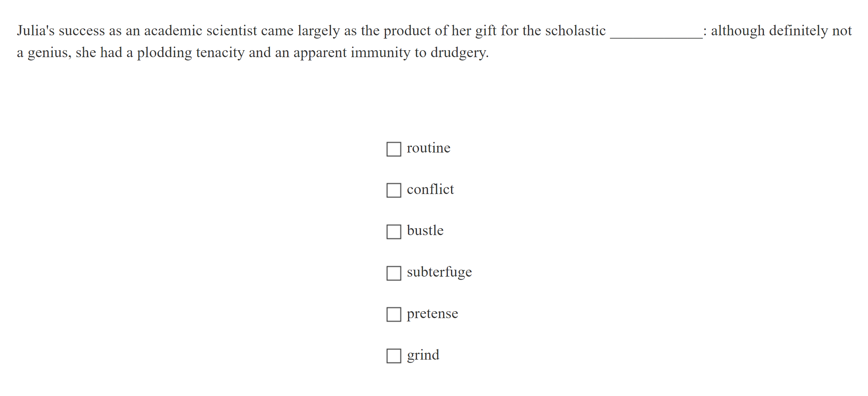This screenshot has width=868, height=396.
Task: Click the phrase plodding tenacity
Action: pos(193,52)
